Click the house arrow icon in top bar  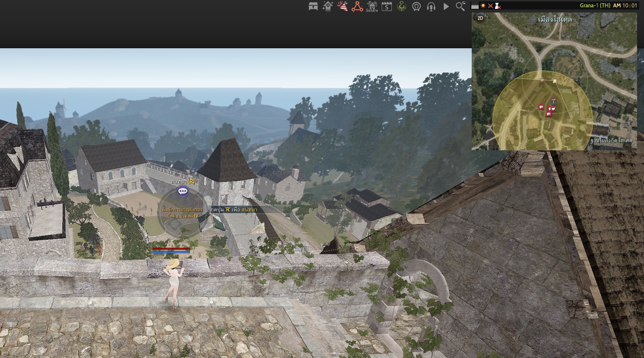tap(328, 6)
